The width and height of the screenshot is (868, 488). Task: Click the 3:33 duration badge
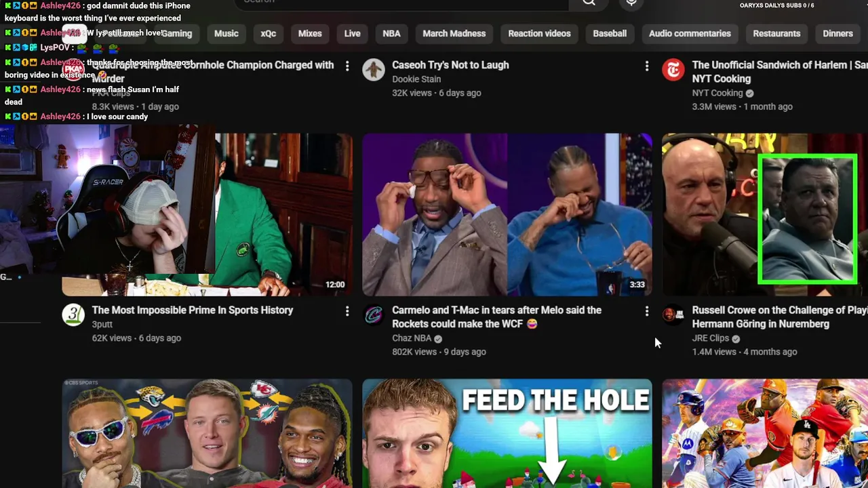pyautogui.click(x=637, y=285)
